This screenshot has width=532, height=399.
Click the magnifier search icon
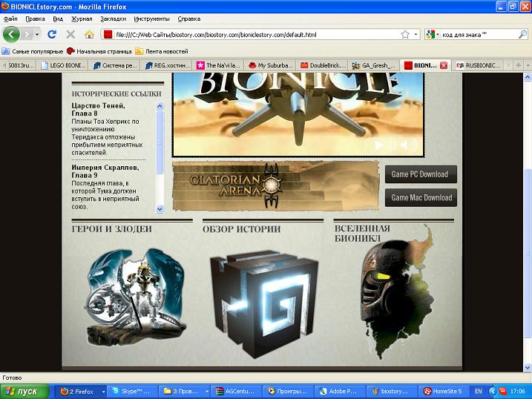pyautogui.click(x=522, y=34)
